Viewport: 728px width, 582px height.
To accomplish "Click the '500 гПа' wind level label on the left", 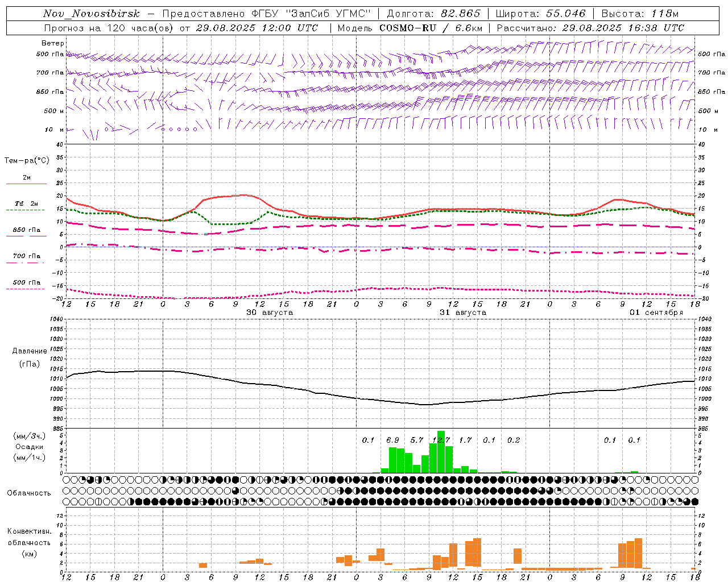I will [x=50, y=55].
